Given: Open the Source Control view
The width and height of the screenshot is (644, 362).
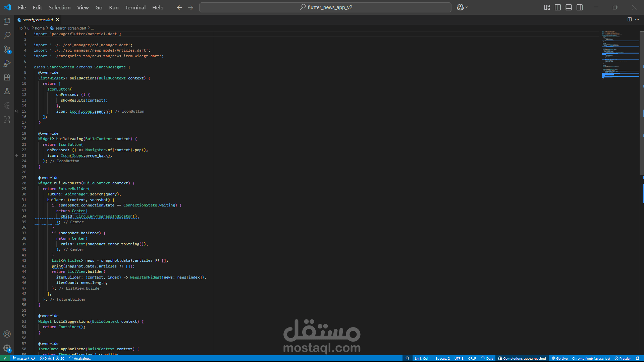Looking at the screenshot, I should coord(7,49).
